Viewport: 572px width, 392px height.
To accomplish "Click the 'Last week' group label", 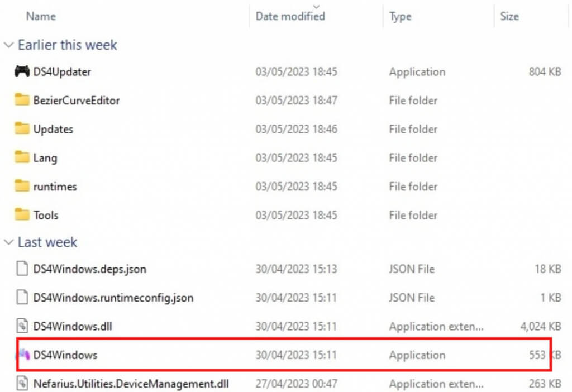I will tap(47, 242).
